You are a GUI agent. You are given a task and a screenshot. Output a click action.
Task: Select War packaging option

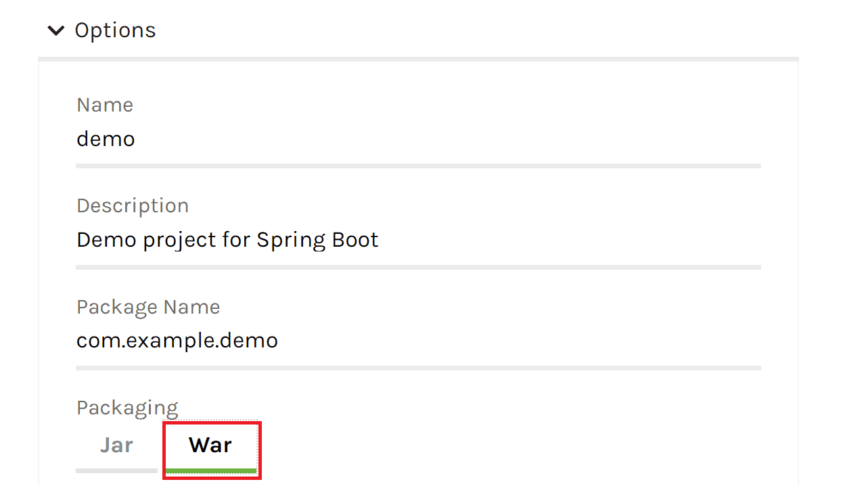click(210, 445)
